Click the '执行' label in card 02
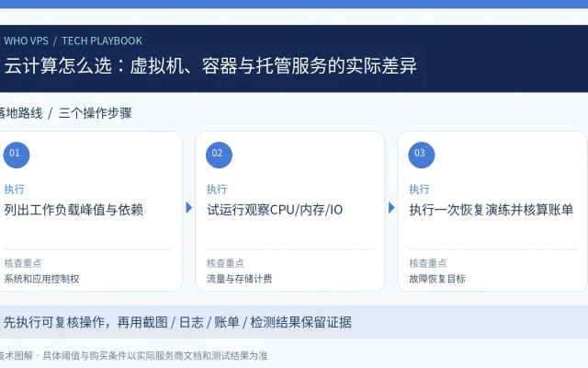 tap(217, 189)
